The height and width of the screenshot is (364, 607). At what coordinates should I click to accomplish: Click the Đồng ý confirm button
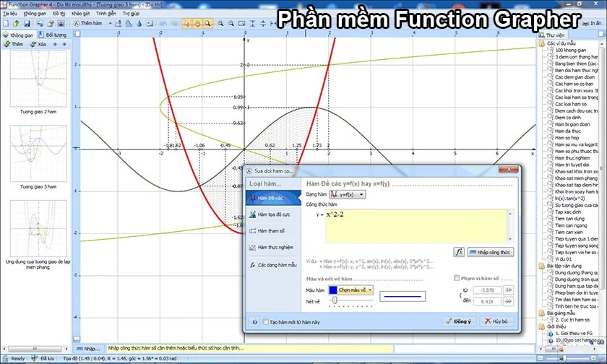click(x=459, y=321)
